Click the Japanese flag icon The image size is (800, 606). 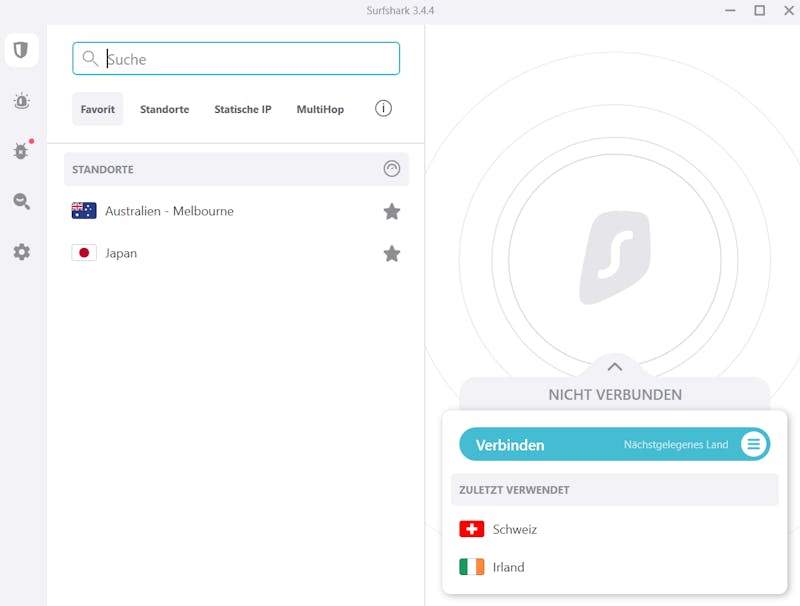[84, 253]
